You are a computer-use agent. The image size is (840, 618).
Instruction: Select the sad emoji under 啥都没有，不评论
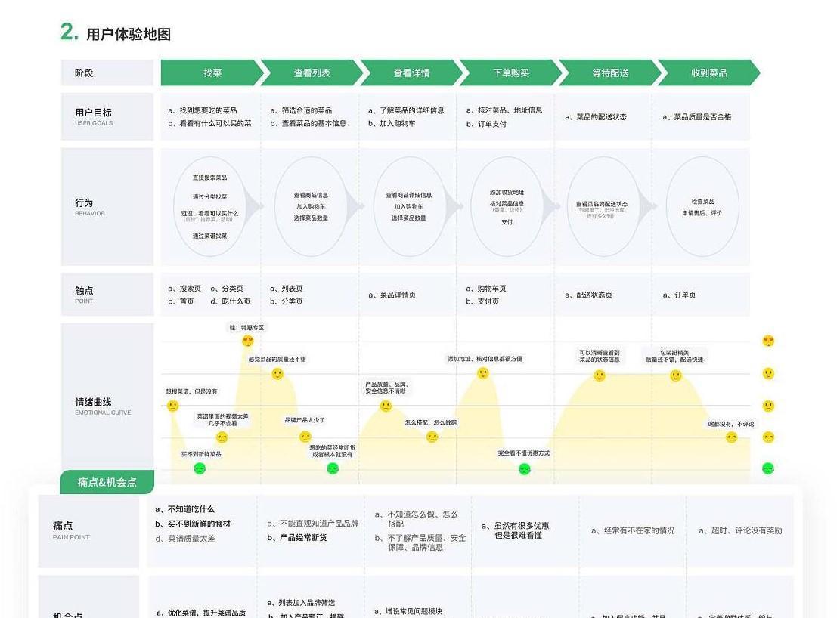tap(731, 437)
